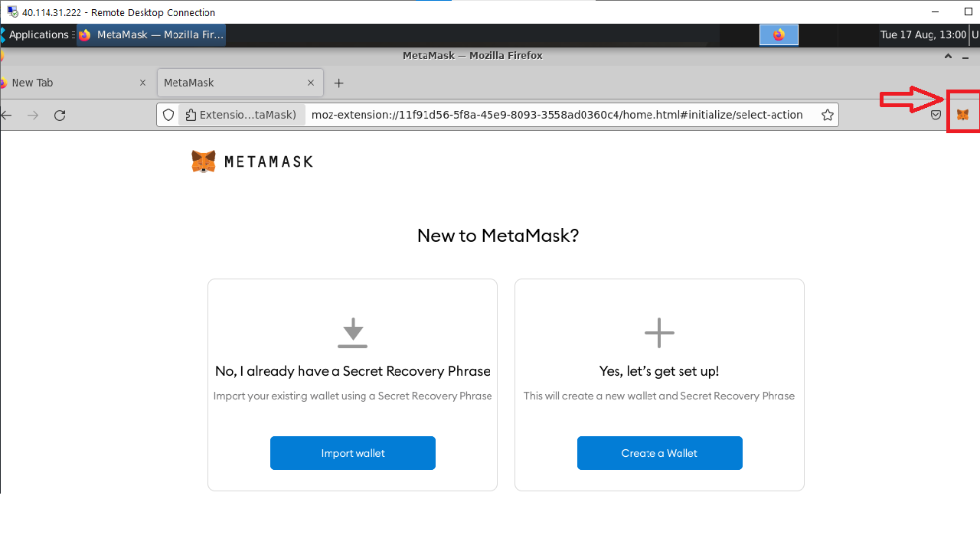Image resolution: width=980 pixels, height=551 pixels.
Task: Click the Import wallet button
Action: (353, 453)
